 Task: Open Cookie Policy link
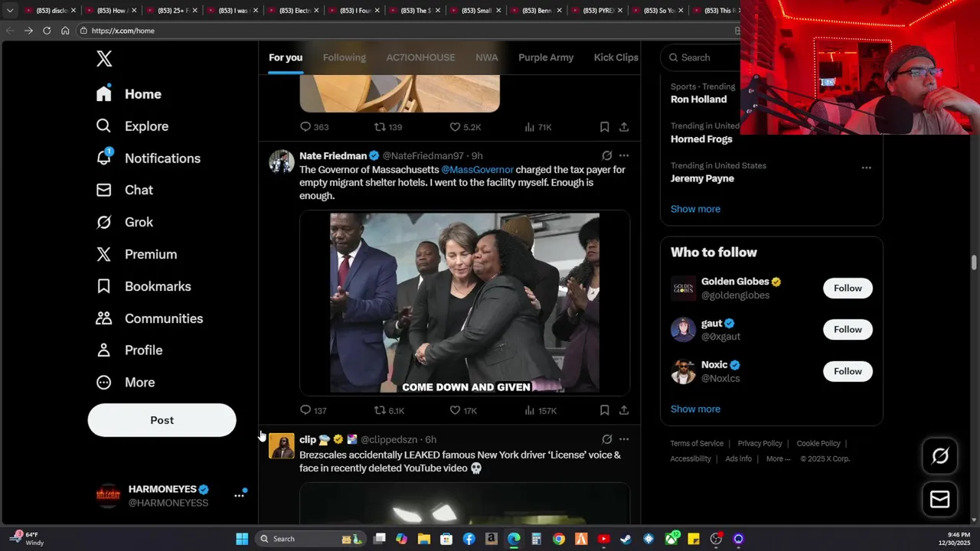[x=818, y=443]
